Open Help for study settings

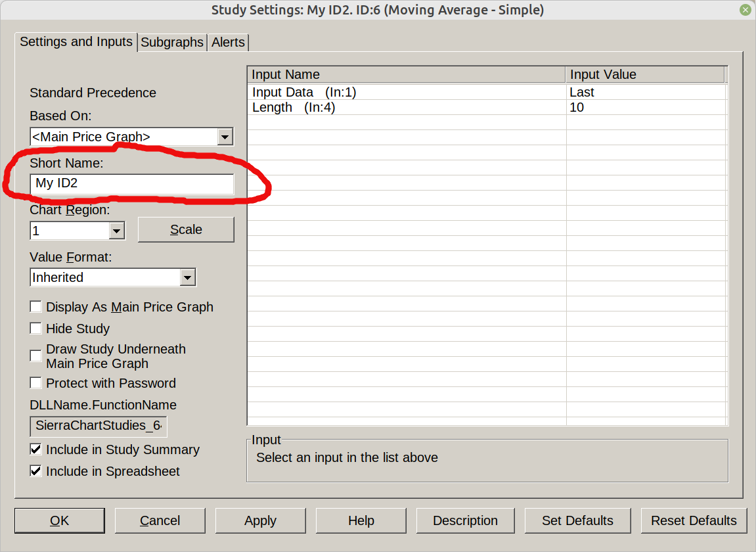pos(361,520)
